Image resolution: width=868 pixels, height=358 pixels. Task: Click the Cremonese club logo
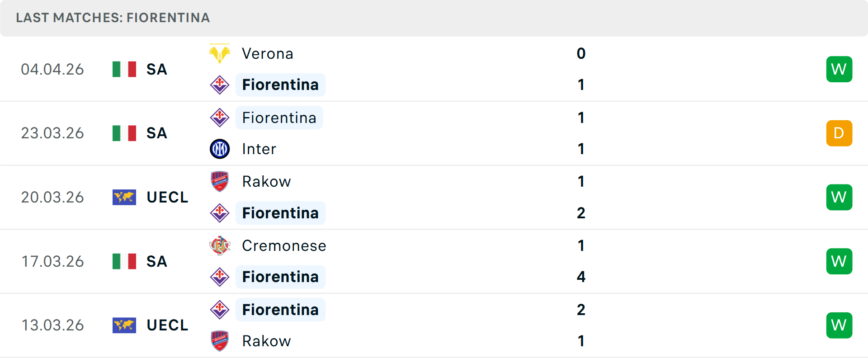tap(220, 245)
